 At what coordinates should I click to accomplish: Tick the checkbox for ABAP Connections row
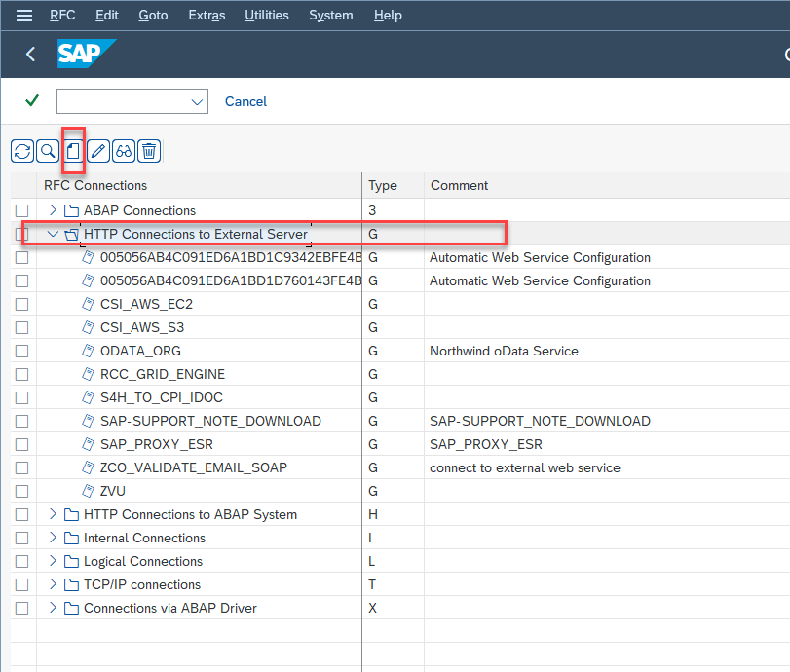pos(21,210)
